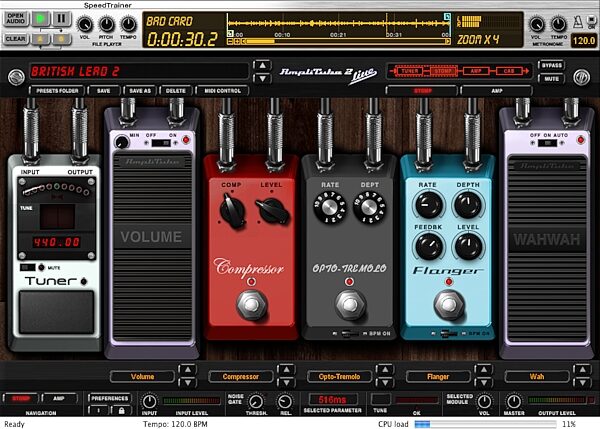The width and height of the screenshot is (600, 429).
Task: Click the round logo button left of preset name
Action: 16,77
